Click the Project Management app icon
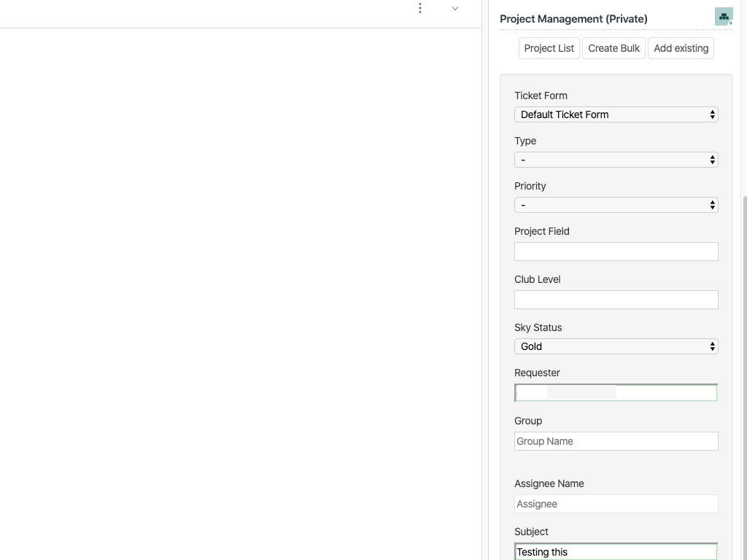This screenshot has height=560, width=747. tap(723, 16)
